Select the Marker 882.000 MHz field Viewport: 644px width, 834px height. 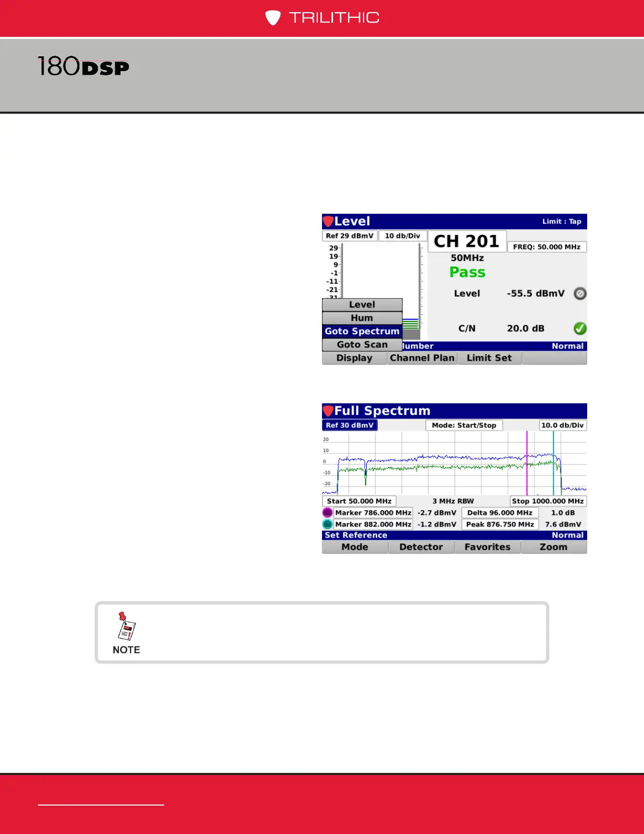(x=373, y=524)
